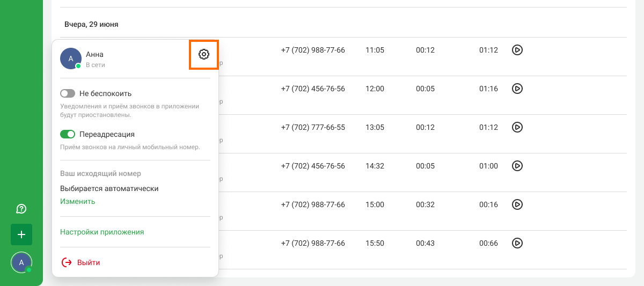Enable the Не беспокоить toggle
This screenshot has width=644, height=286.
tap(68, 93)
